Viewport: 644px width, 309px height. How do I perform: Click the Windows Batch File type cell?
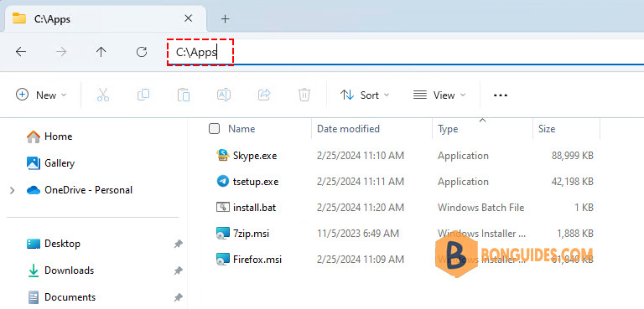click(x=481, y=208)
